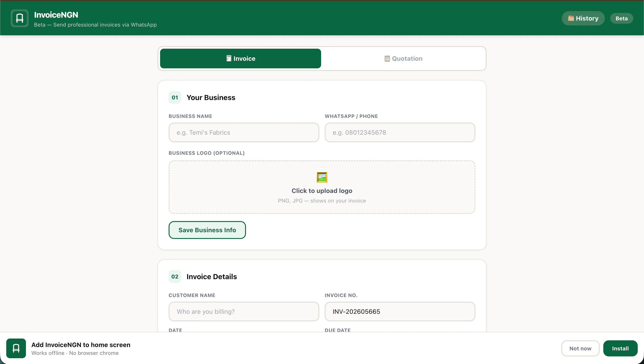Switch to the Invoice tab

241,59
